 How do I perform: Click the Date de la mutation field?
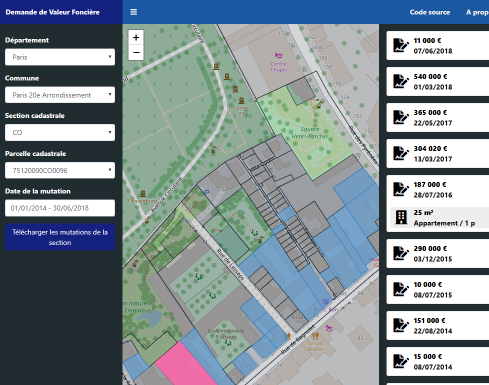tap(60, 208)
